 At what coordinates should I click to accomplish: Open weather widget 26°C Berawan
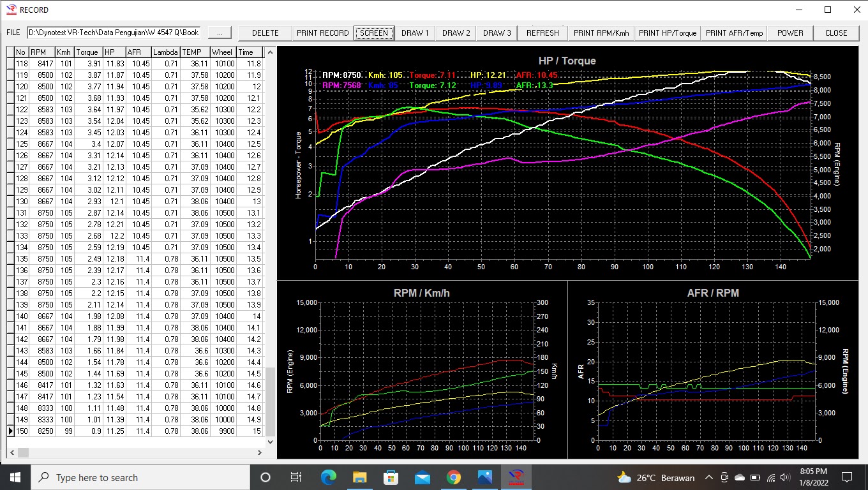coord(656,477)
